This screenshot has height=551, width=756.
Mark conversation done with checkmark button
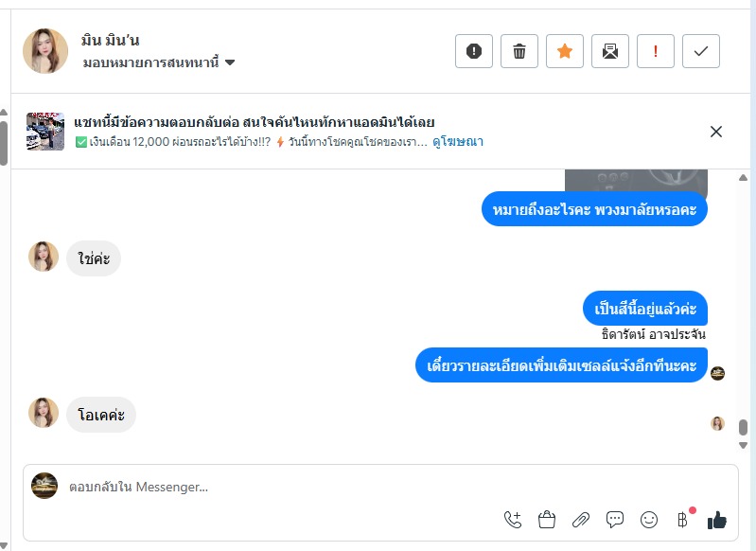pyautogui.click(x=701, y=51)
